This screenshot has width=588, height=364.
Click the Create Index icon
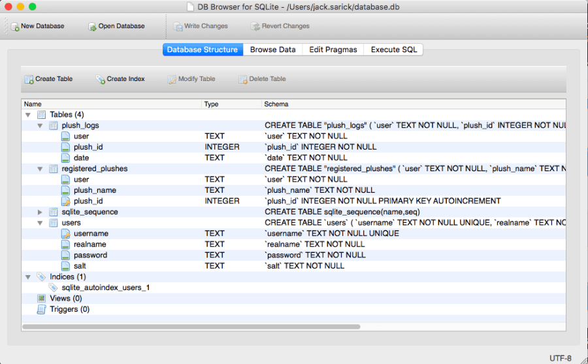100,80
